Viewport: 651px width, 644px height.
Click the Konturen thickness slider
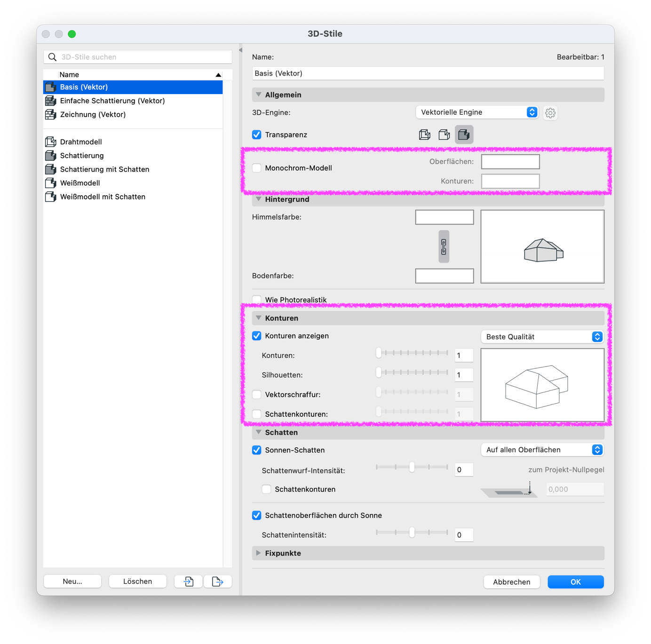tap(412, 353)
